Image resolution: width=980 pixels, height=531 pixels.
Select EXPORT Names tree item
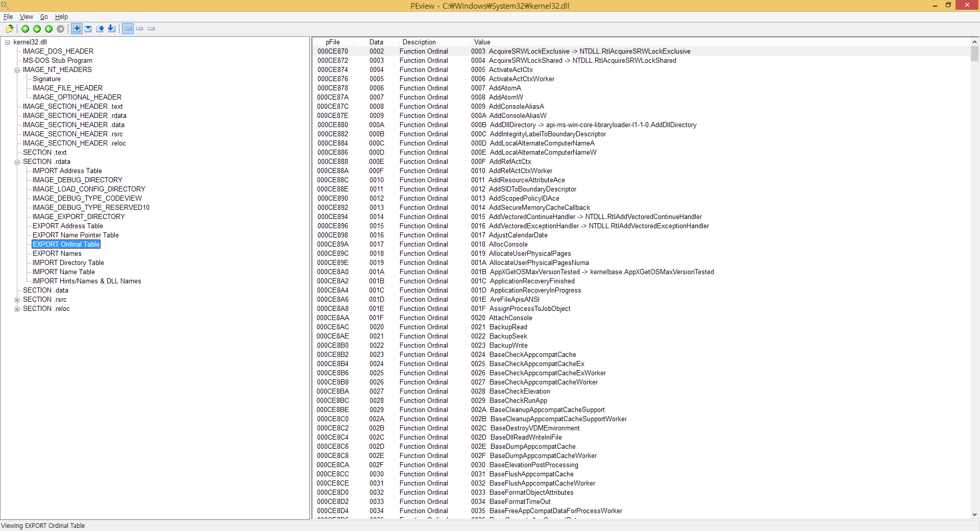coord(57,254)
